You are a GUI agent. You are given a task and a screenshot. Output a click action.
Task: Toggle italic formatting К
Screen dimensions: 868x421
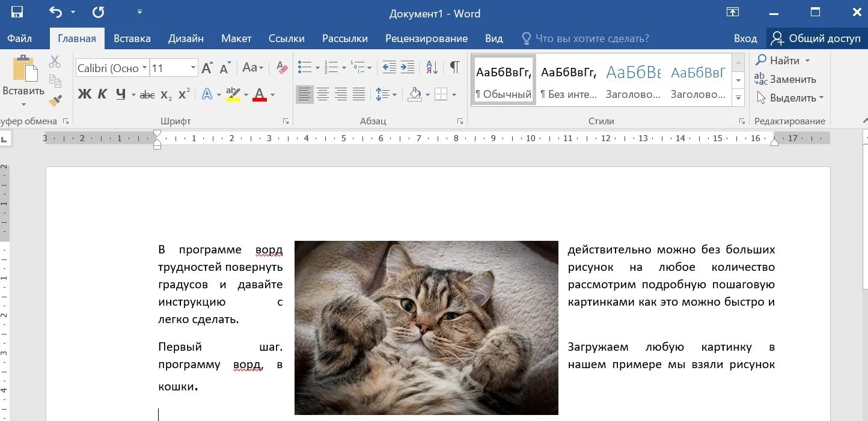click(102, 94)
